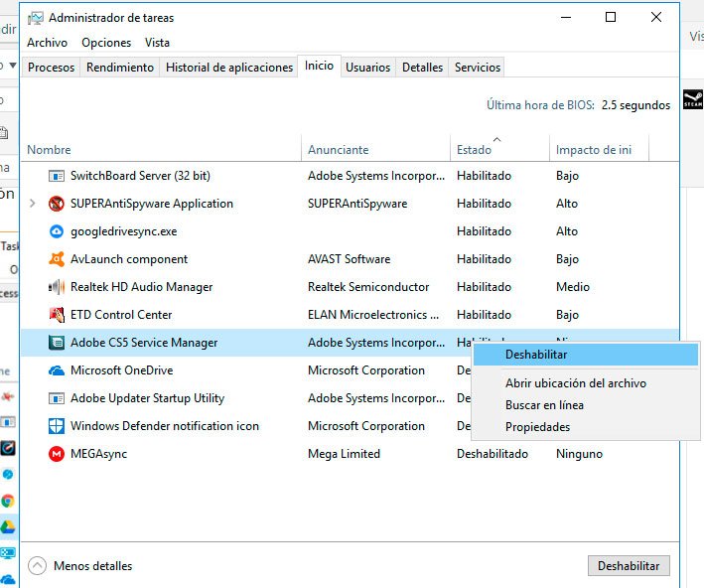The height and width of the screenshot is (588, 704).
Task: Click the SUPERAntiSpyware Application icon
Action: click(57, 204)
